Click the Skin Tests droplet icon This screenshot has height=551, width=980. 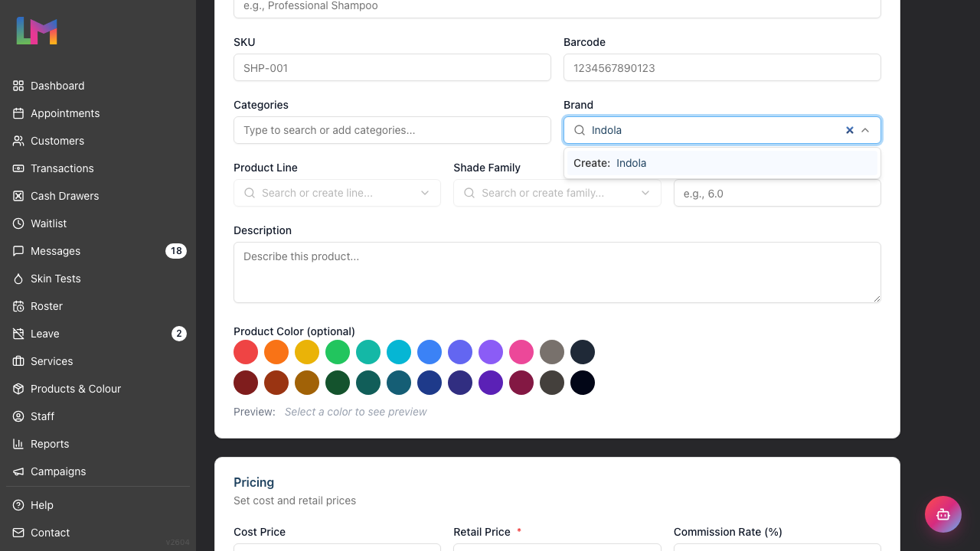(x=18, y=279)
